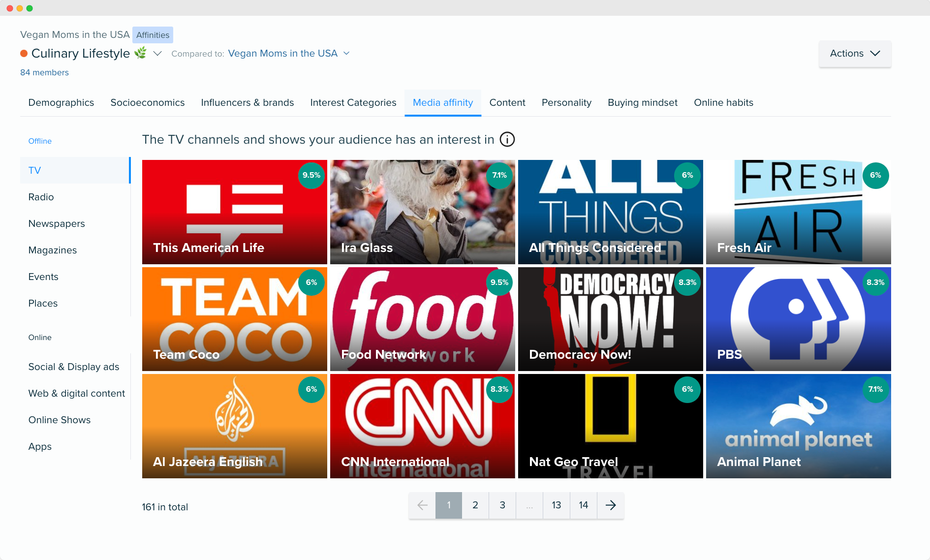Open the Animal Planet card
Viewport: 930px width, 560px height.
pos(799,426)
